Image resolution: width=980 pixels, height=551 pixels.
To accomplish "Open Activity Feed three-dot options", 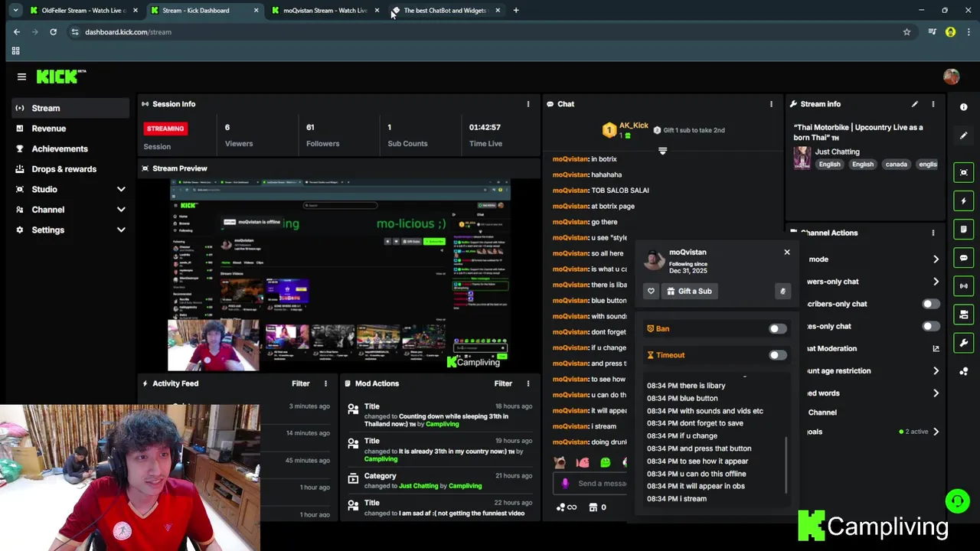I will click(325, 383).
